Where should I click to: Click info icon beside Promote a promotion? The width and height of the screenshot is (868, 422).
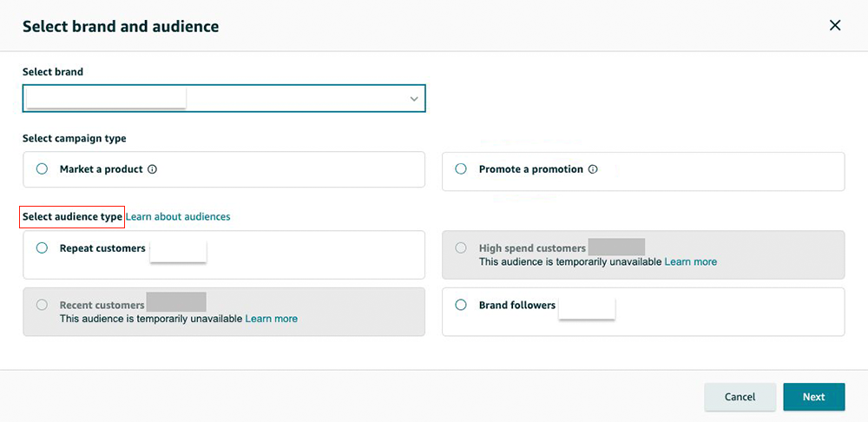point(594,169)
